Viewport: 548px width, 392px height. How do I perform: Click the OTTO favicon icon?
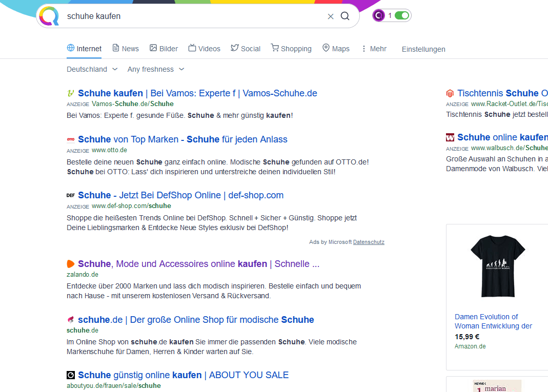(x=71, y=139)
